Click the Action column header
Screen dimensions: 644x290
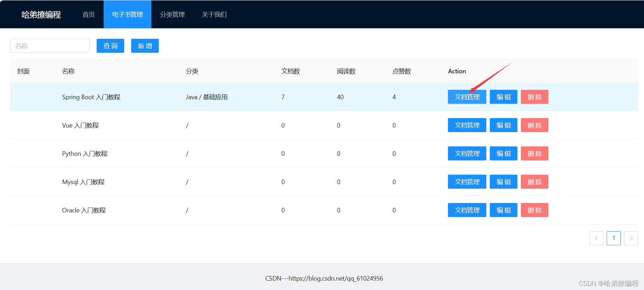click(457, 71)
